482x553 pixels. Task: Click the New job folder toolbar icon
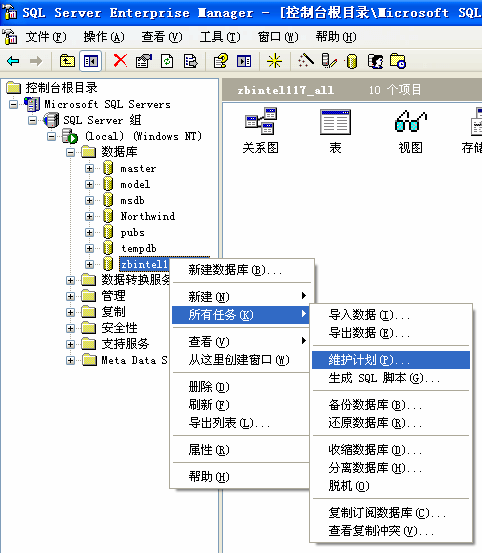(x=398, y=61)
